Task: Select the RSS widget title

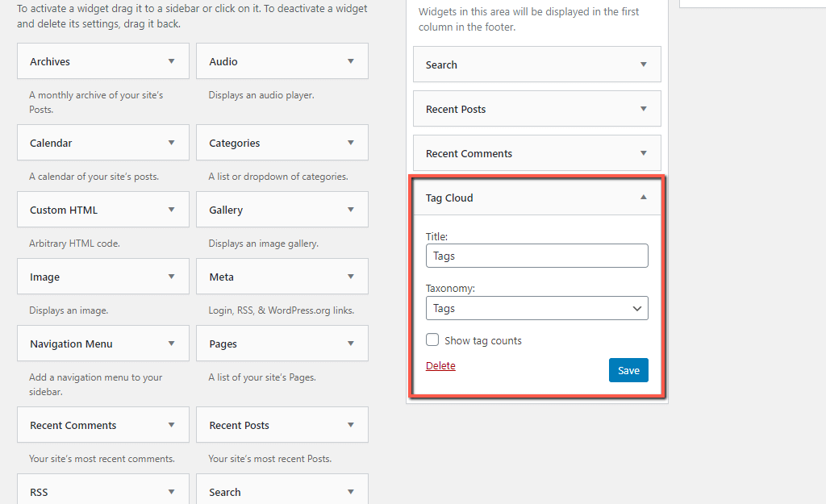Action: [x=39, y=493]
